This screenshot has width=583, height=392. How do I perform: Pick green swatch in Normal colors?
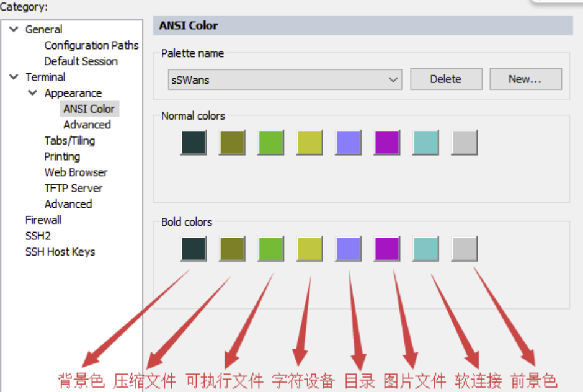point(270,143)
